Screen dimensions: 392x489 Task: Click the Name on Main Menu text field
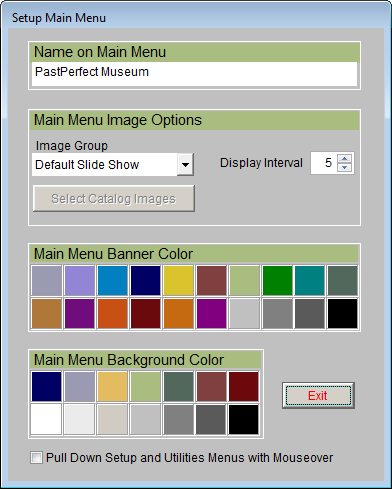coord(194,74)
